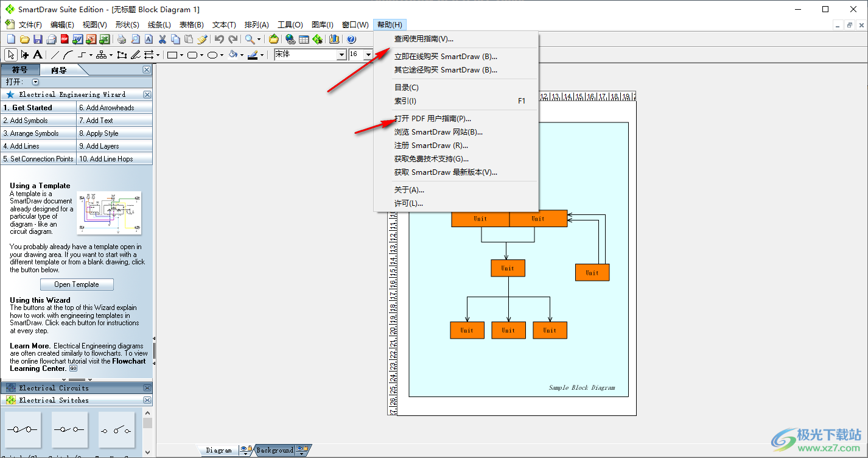Click the Open Template button
868x458 pixels.
point(77,284)
